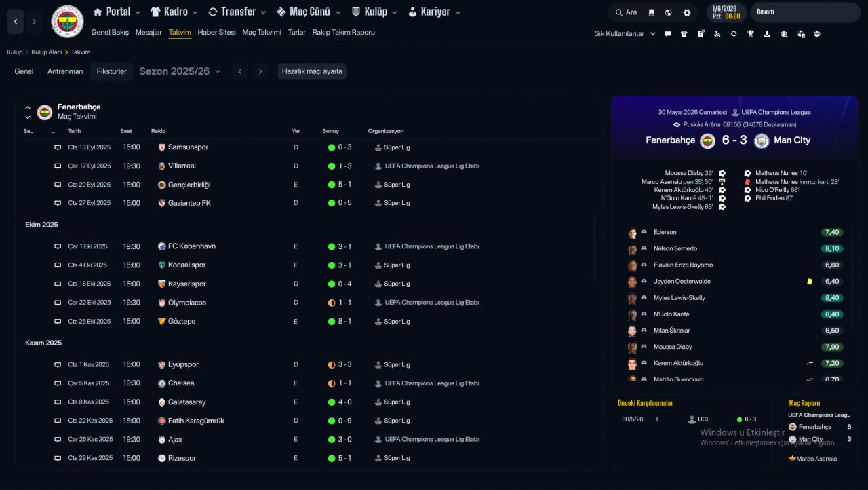Click the up chevron beside Fenerbahçe Maç Takvimi
The height and width of the screenshot is (490, 868).
(x=28, y=107)
